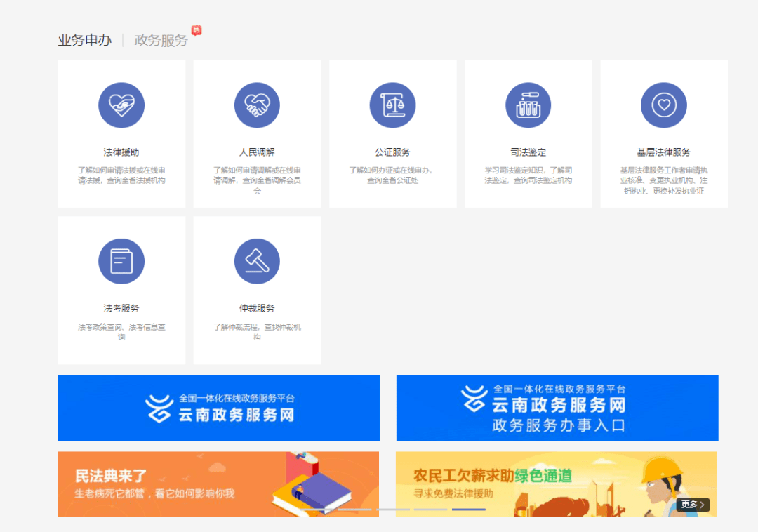Open the 农民工欠薪求助绿色通道 banner
The image size is (758, 532).
click(557, 484)
